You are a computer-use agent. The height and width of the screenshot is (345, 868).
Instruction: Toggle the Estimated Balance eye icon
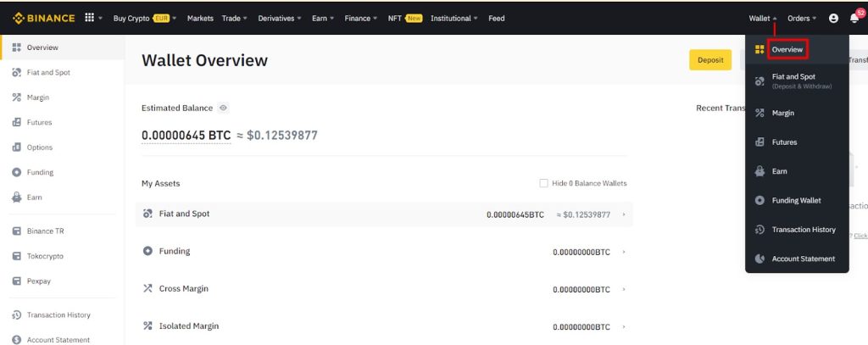pos(223,108)
